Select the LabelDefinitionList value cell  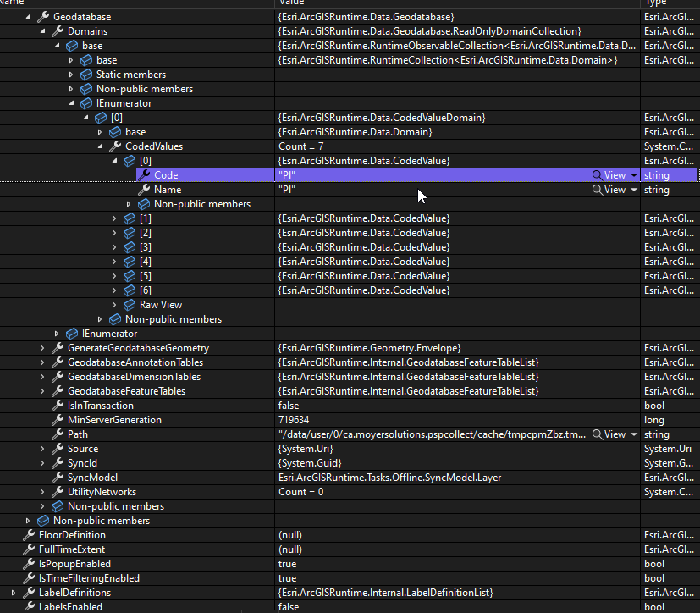(458, 593)
